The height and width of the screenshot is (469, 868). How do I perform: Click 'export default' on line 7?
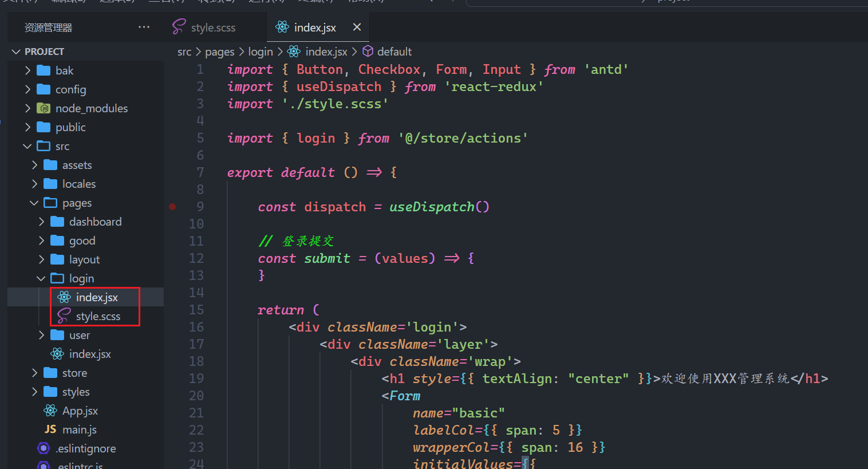click(281, 172)
